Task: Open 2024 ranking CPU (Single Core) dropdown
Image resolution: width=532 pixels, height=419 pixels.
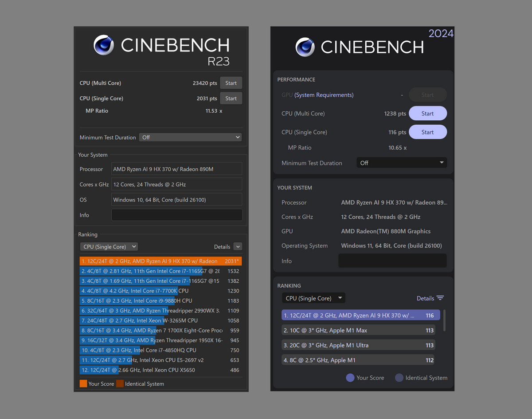Action: (313, 298)
